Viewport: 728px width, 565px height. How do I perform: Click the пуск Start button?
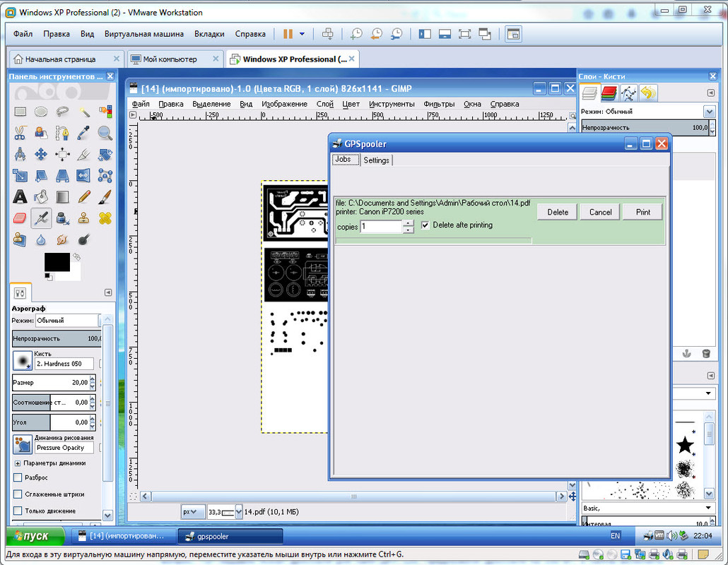pos(35,536)
